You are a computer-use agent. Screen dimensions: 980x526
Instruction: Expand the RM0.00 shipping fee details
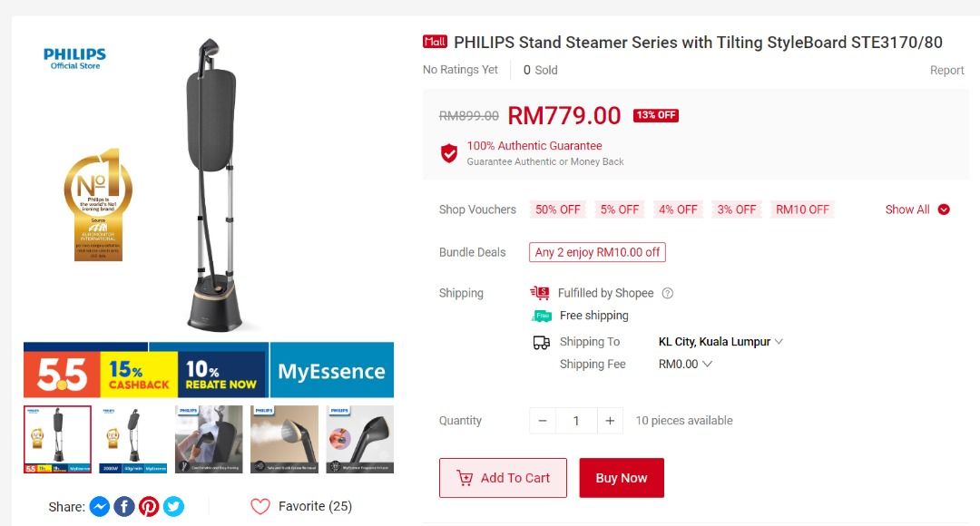[685, 364]
